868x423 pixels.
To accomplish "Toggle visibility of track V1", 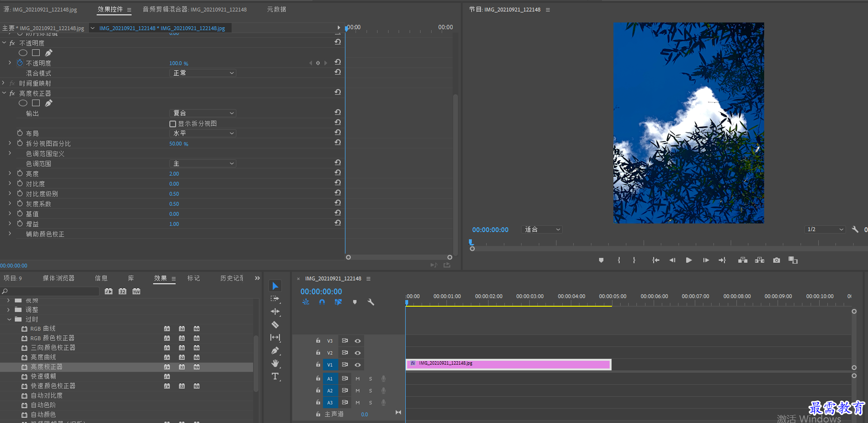I will [357, 365].
